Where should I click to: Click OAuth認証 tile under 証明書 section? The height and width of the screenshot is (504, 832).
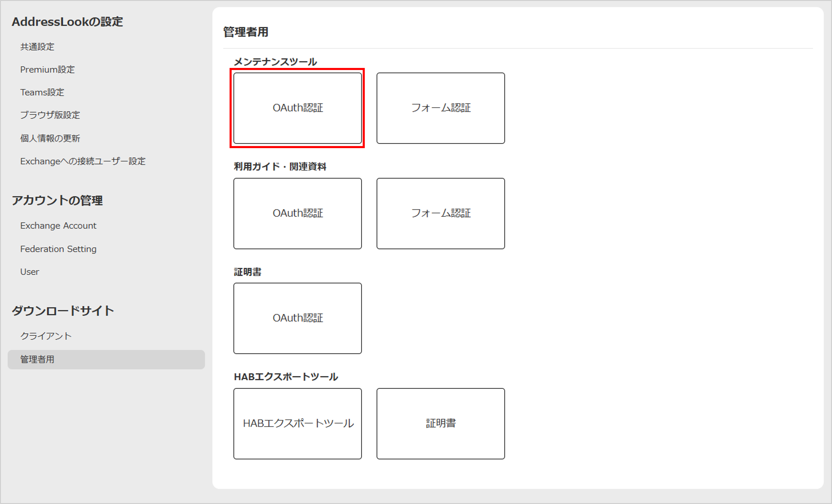(297, 318)
